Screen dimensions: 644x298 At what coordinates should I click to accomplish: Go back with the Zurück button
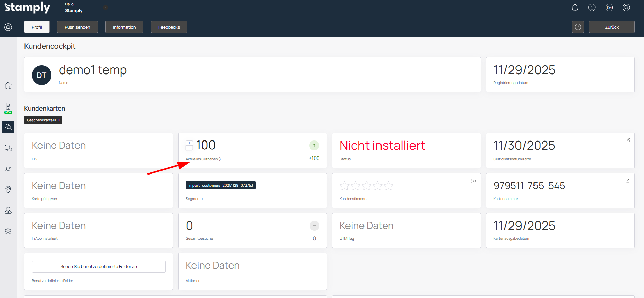(611, 27)
